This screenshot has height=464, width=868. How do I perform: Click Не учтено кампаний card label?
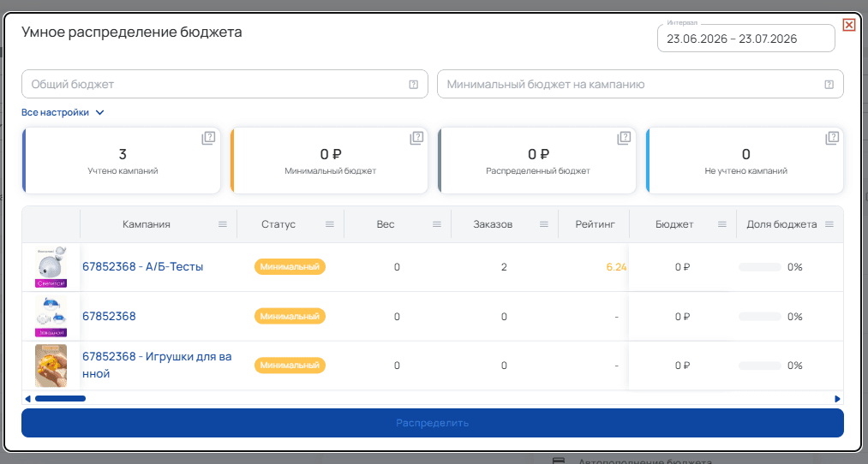tap(745, 171)
